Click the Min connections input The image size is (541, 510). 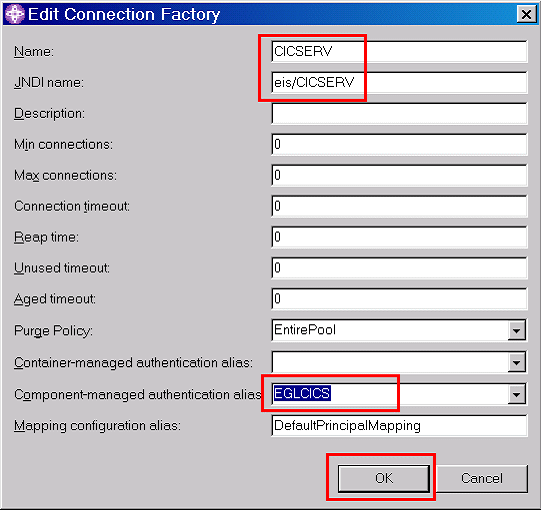(399, 144)
